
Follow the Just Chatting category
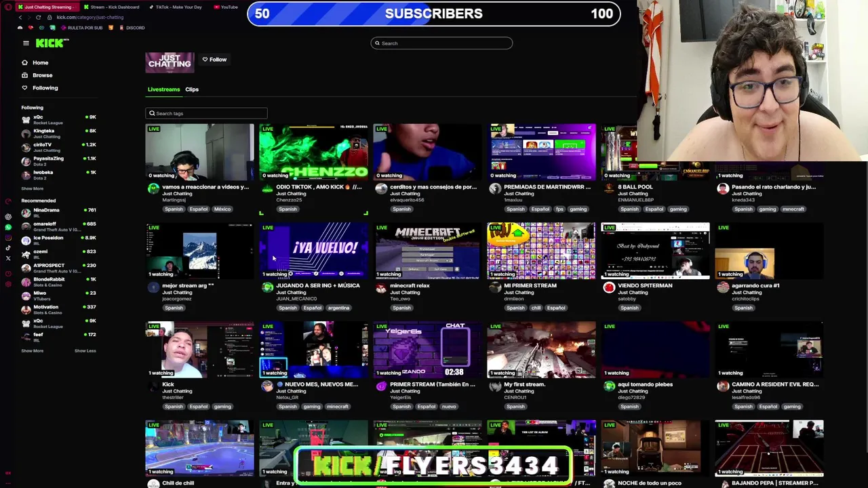point(214,60)
